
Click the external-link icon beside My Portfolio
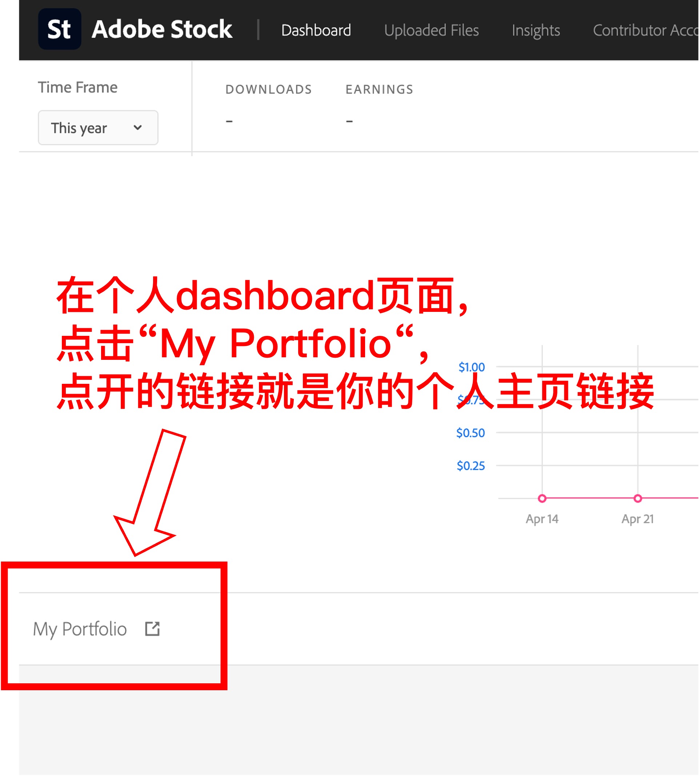click(x=152, y=629)
